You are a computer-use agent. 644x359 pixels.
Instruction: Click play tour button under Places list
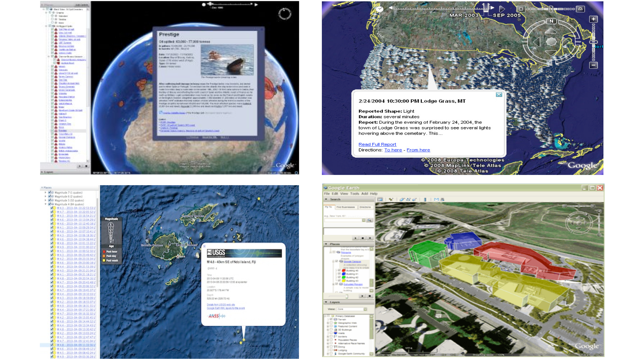362,296
